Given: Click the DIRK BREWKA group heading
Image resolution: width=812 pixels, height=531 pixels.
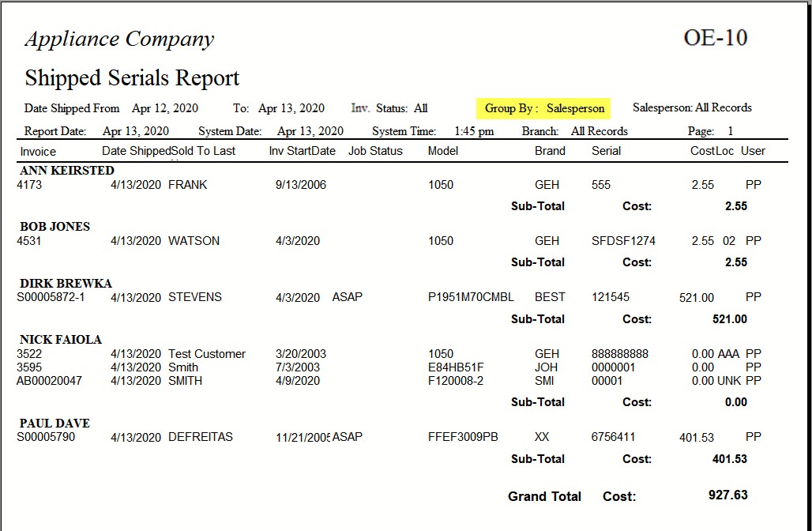Looking at the screenshot, I should [66, 284].
